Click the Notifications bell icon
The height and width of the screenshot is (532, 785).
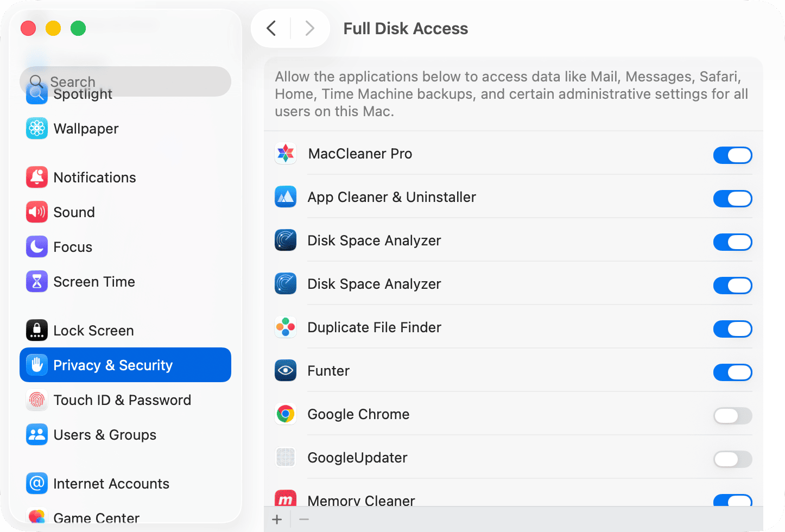point(37,178)
